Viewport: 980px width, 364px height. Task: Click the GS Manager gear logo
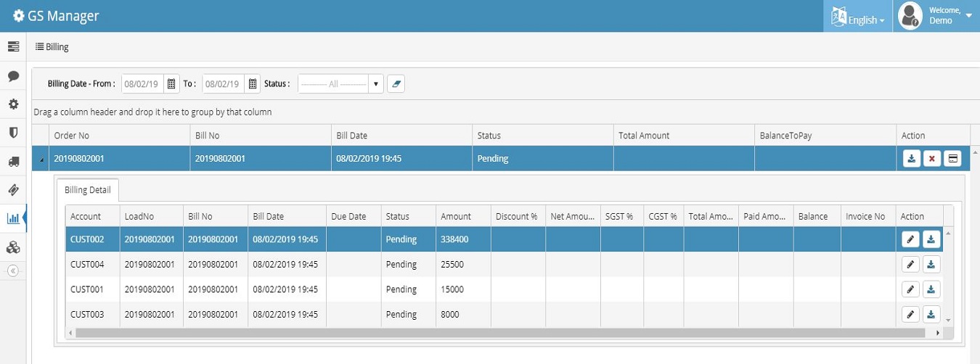coord(19,16)
